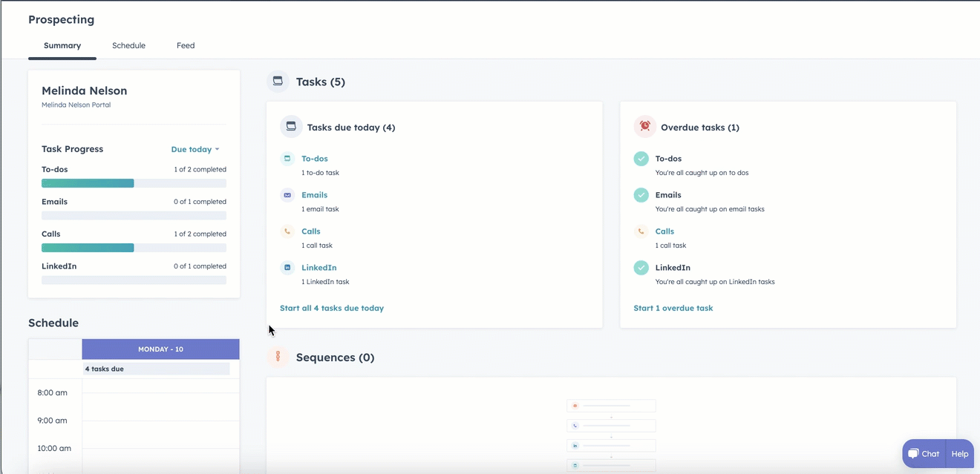Click the Calls icon in the overdue tasks card

[x=641, y=231]
